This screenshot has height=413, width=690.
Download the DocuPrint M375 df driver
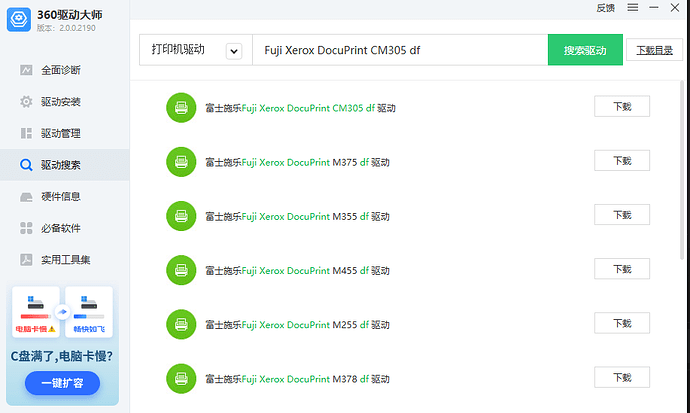coord(622,161)
